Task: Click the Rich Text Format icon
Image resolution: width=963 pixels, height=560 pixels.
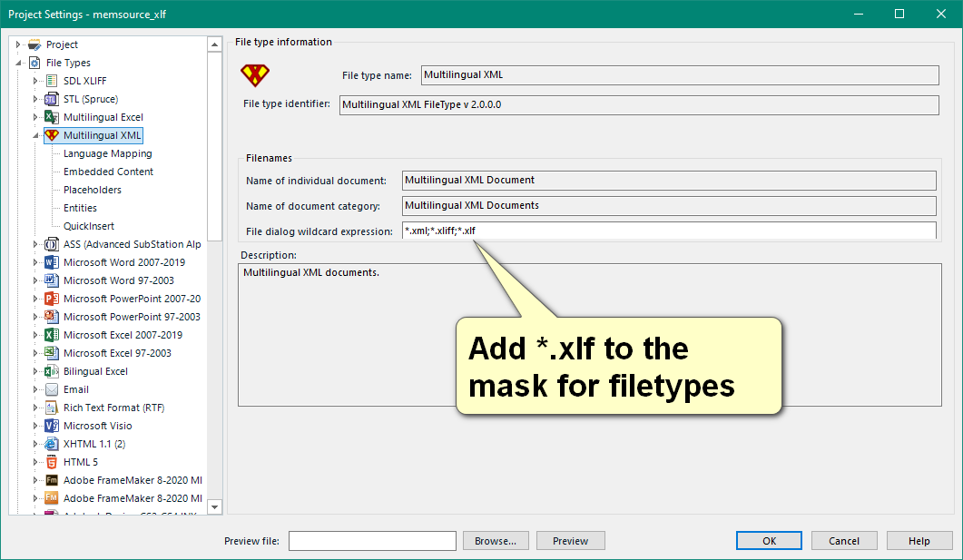Action: point(52,408)
